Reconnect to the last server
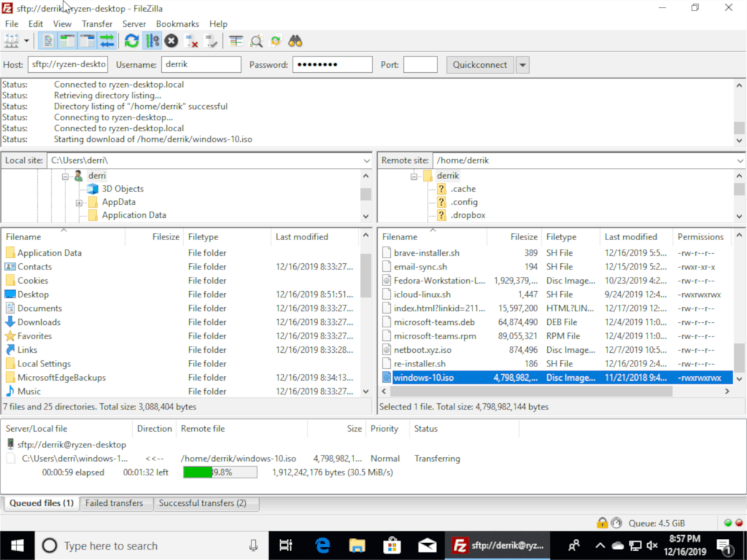Viewport: 747px width, 560px height. tap(211, 40)
